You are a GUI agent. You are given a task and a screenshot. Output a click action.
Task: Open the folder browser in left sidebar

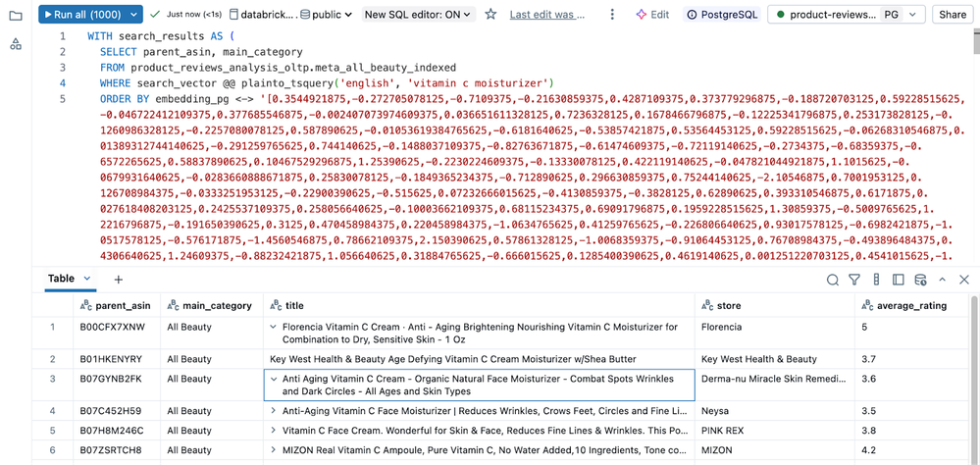[15, 16]
